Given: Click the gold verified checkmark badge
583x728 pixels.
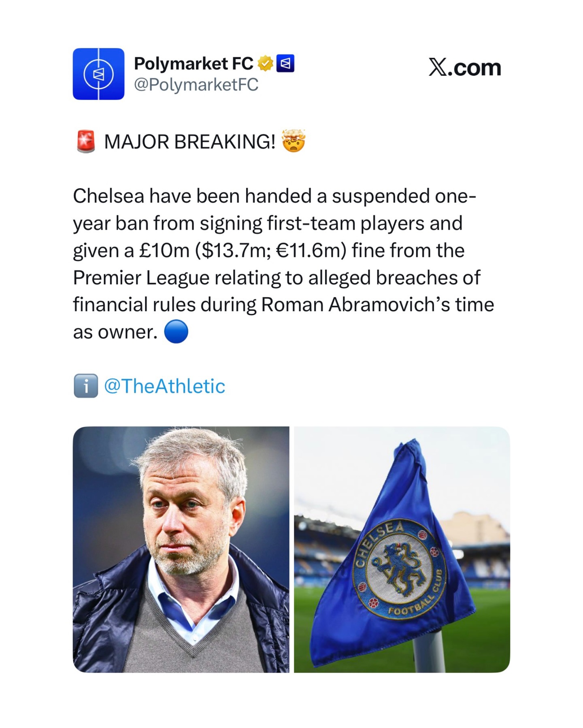Looking at the screenshot, I should click(265, 64).
